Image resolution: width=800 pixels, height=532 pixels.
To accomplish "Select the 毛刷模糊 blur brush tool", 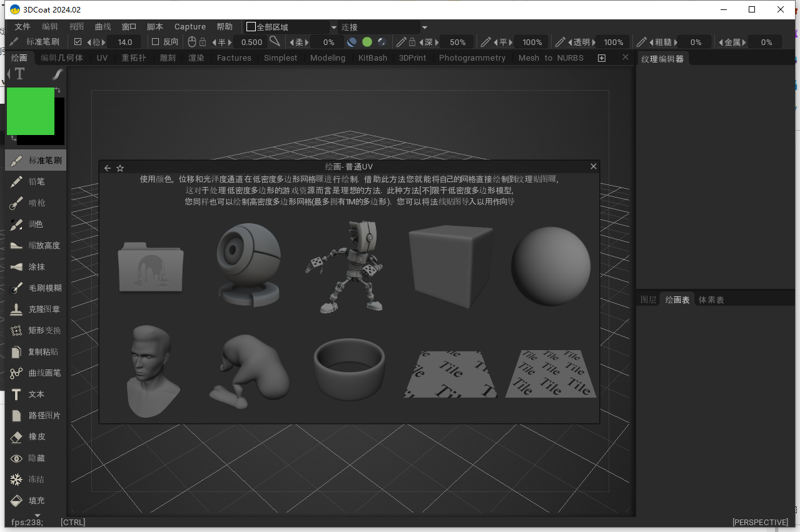I will [36, 288].
